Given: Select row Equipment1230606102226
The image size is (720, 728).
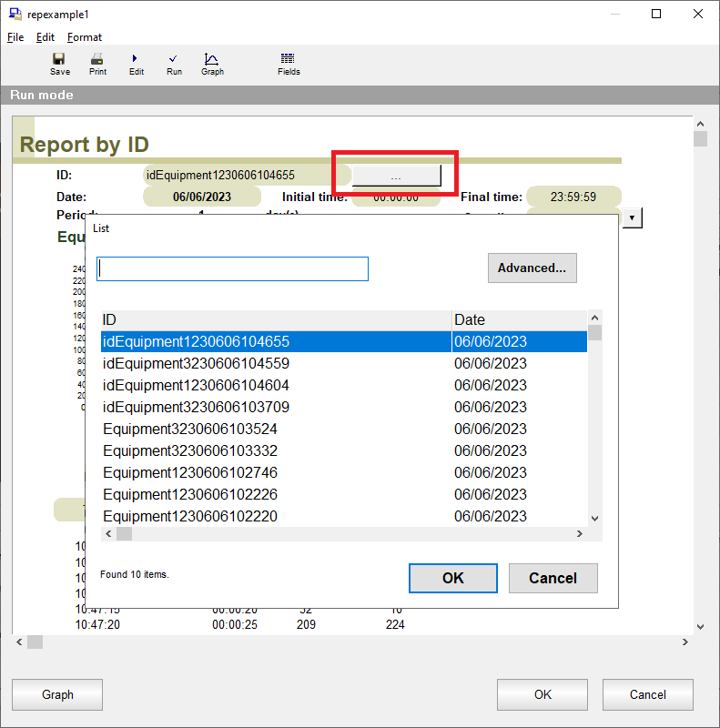Looking at the screenshot, I should (x=344, y=494).
